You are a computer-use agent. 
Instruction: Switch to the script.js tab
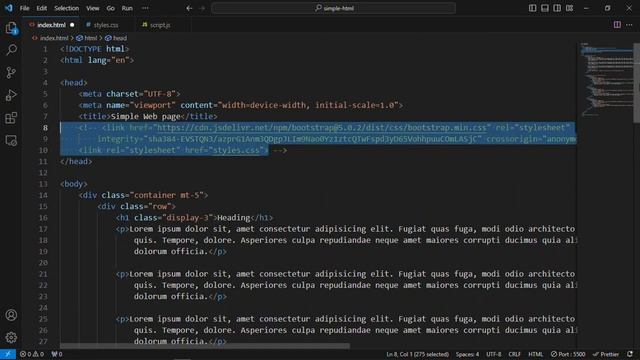click(x=160, y=25)
